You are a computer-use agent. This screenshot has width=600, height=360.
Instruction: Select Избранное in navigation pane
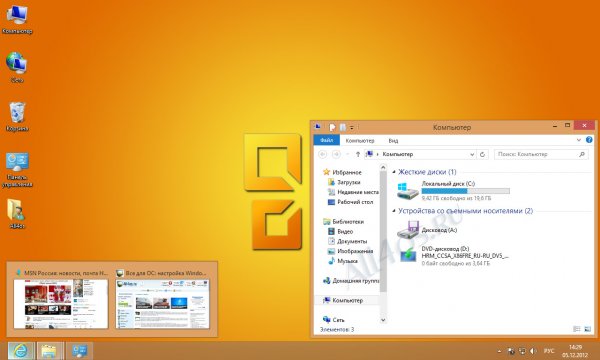(347, 173)
